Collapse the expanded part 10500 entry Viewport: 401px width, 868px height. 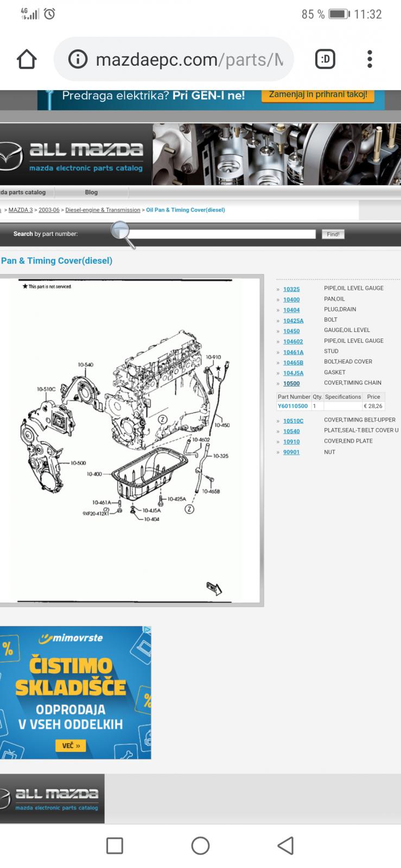pos(291,384)
